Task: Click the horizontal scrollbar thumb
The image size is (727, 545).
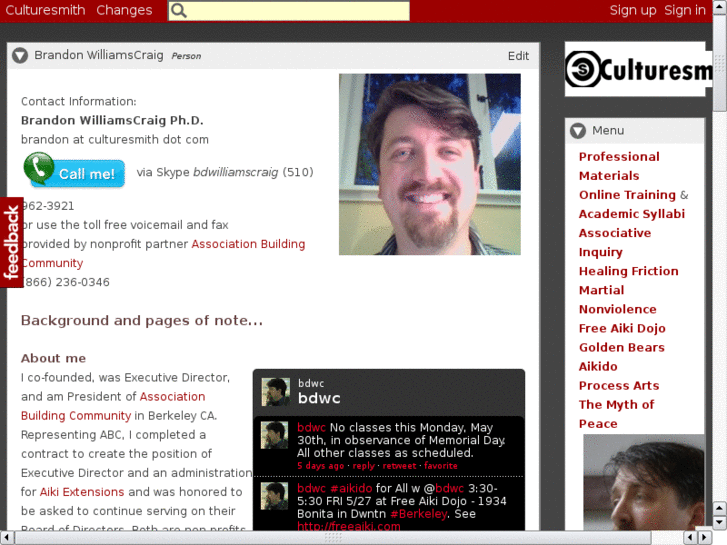Action: click(333, 538)
